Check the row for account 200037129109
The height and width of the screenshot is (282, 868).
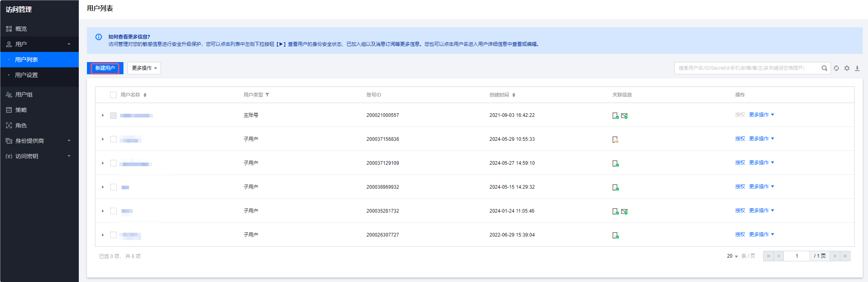[x=113, y=163]
